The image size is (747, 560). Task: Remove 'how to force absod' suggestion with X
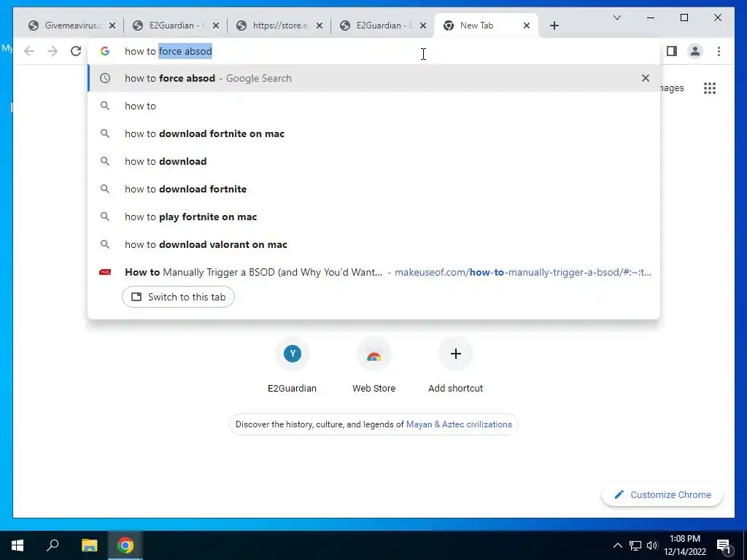(646, 78)
